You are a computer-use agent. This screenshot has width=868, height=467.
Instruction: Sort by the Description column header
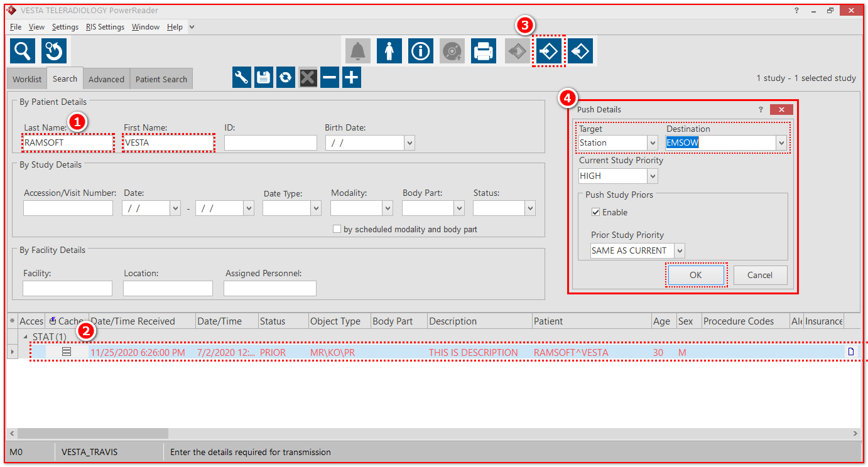479,321
